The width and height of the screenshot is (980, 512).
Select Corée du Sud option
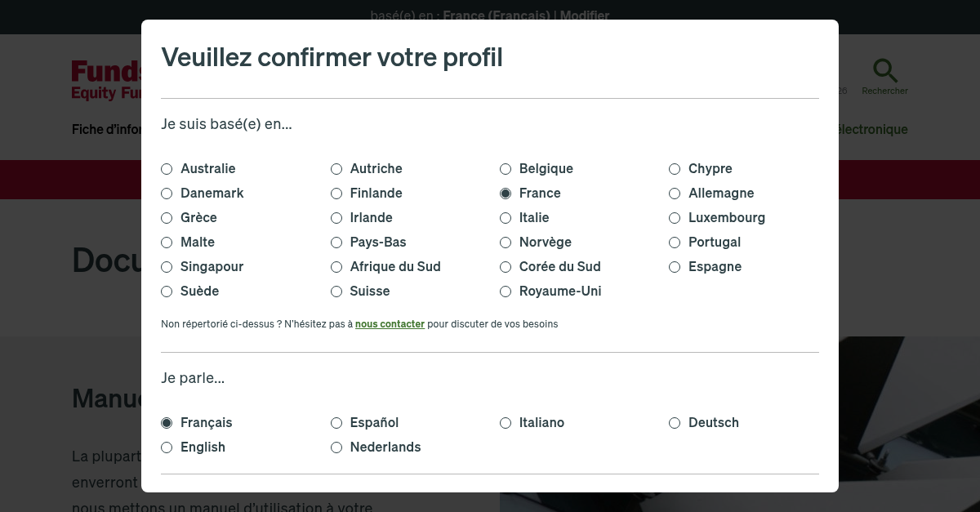[506, 267]
